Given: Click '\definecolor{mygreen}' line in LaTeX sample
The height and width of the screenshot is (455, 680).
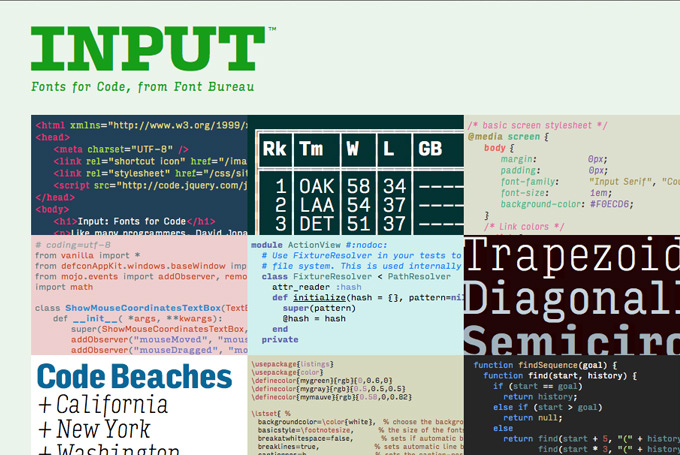Looking at the screenshot, I should [322, 380].
